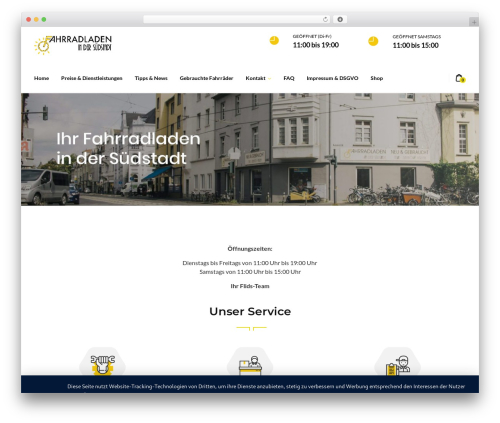Click the red close window dot
The image size is (500, 423).
point(29,20)
